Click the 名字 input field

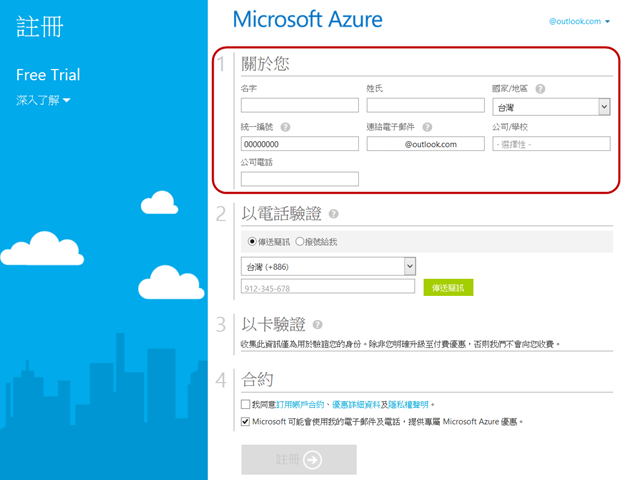point(300,105)
